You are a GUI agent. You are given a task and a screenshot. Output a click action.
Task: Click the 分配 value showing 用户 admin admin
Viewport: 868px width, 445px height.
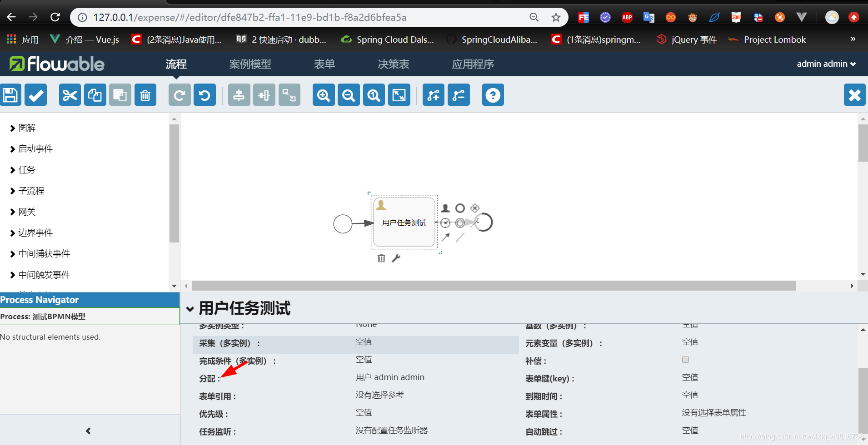(x=390, y=377)
